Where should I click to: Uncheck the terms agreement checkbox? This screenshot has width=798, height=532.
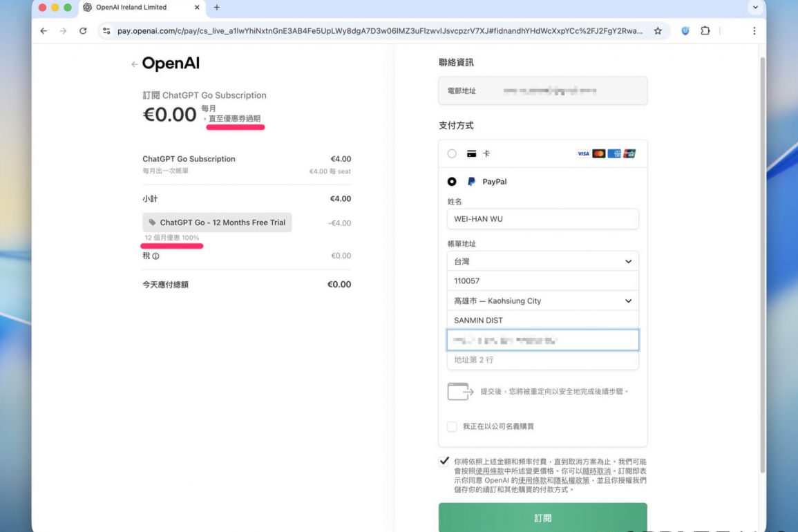point(444,462)
